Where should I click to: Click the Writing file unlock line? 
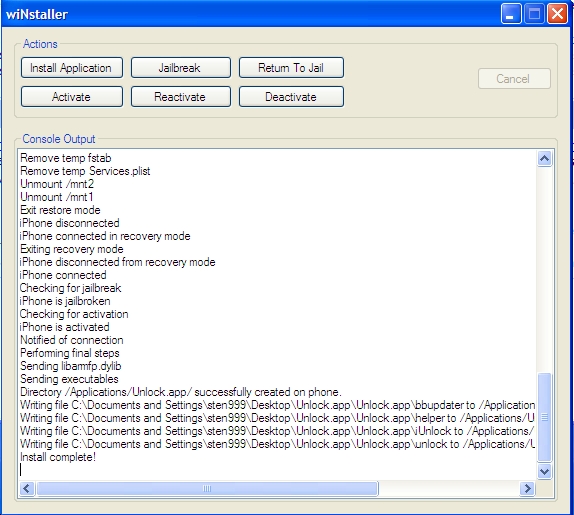click(x=277, y=444)
